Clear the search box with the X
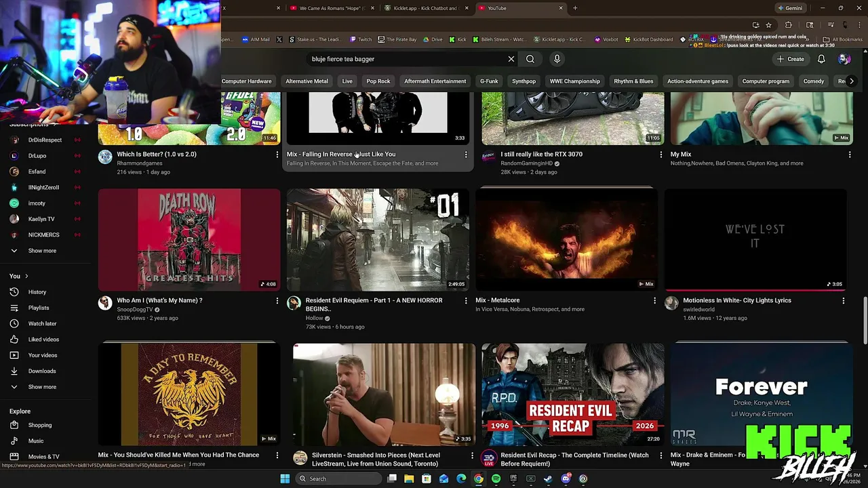This screenshot has height=488, width=868. click(511, 59)
